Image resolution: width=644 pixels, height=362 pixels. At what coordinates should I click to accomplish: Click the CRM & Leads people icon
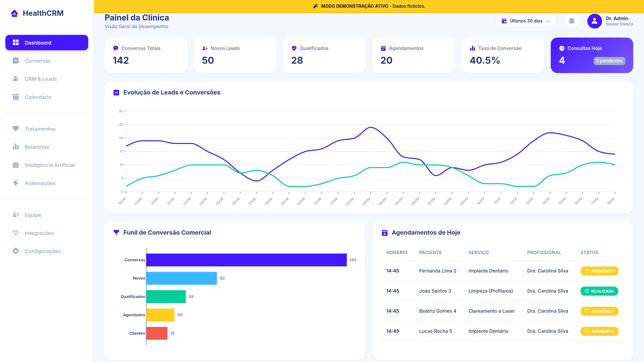click(x=16, y=79)
